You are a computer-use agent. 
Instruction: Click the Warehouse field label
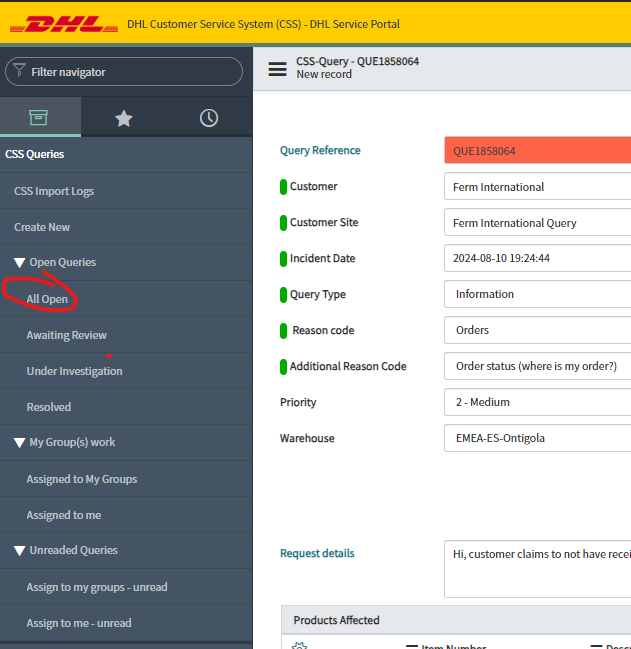[307, 438]
